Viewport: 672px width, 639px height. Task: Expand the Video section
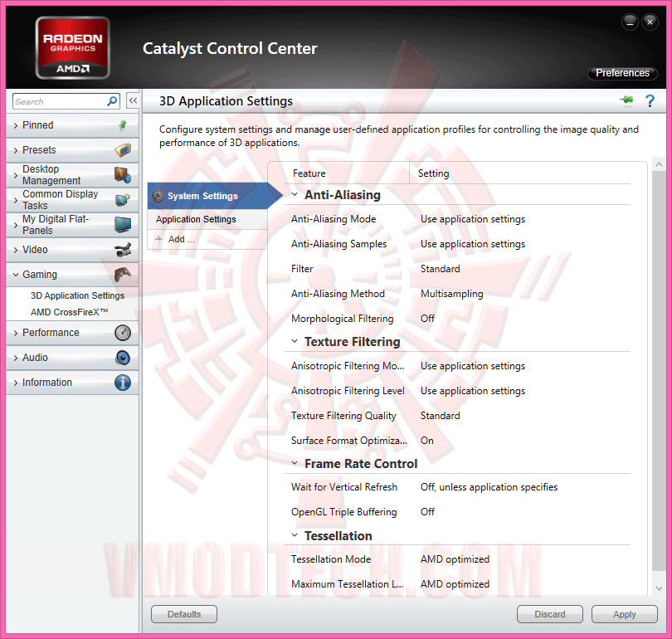(16, 250)
